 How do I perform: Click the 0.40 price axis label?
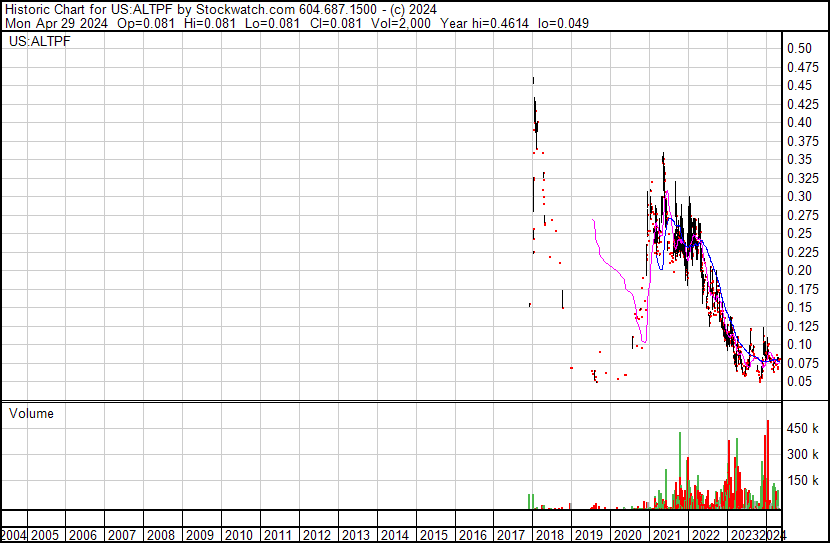pyautogui.click(x=799, y=122)
